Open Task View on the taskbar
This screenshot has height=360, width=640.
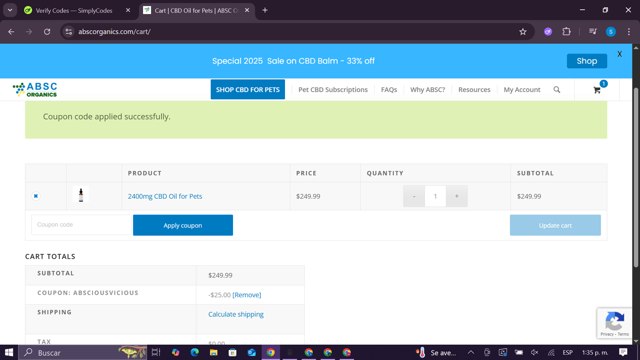[x=156, y=352]
